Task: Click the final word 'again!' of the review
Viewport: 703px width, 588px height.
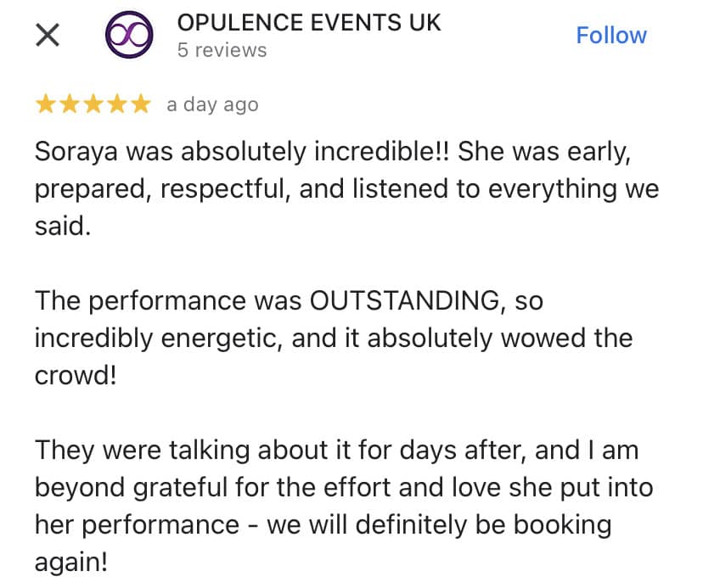Action: [x=71, y=563]
